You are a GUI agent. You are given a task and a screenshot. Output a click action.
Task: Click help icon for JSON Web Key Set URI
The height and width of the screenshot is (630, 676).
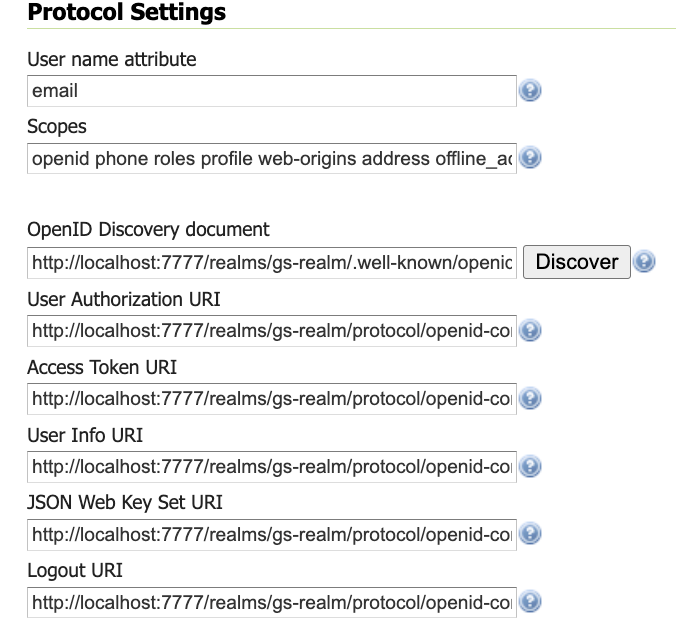pyautogui.click(x=530, y=534)
